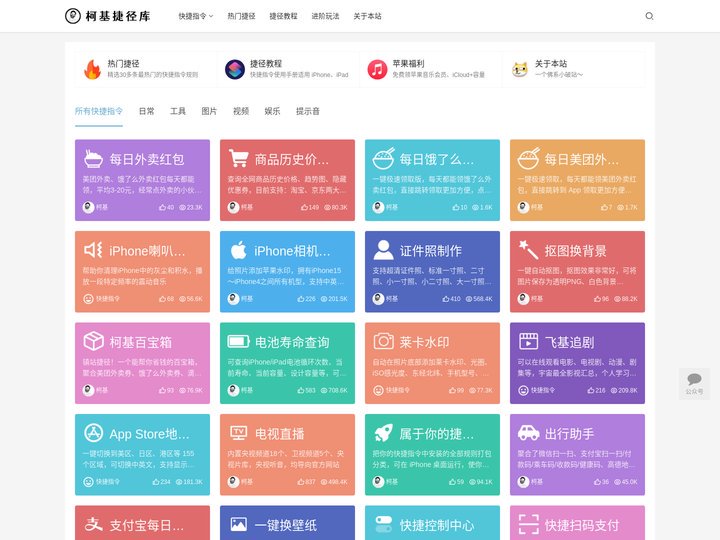This screenshot has height=540, width=720.
Task: Open the 每日外卖红包 card title
Action: [146, 159]
